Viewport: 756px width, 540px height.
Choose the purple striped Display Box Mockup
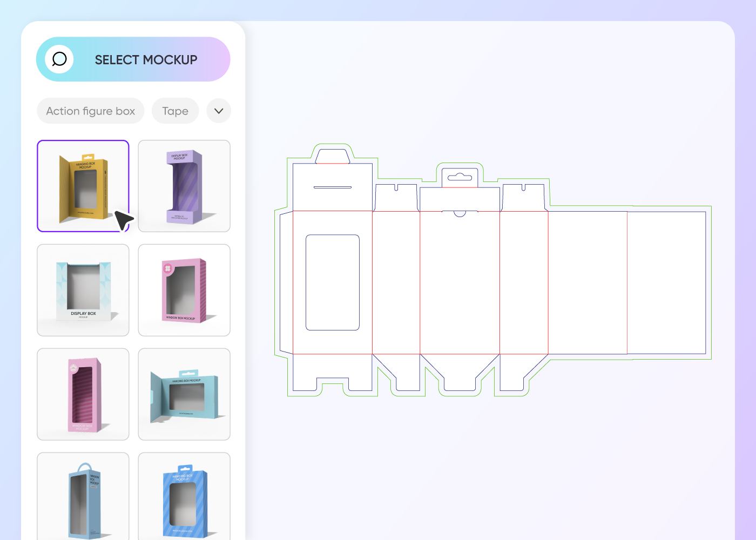184,186
